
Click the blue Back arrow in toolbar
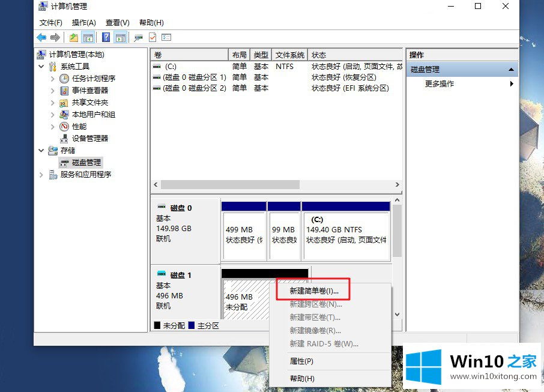point(41,37)
